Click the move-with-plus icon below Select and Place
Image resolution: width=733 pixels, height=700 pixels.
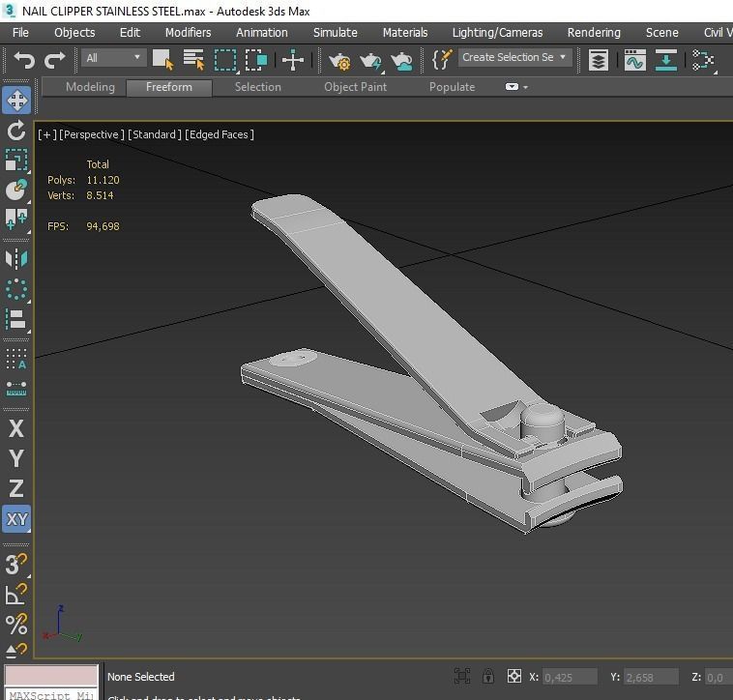(16, 219)
